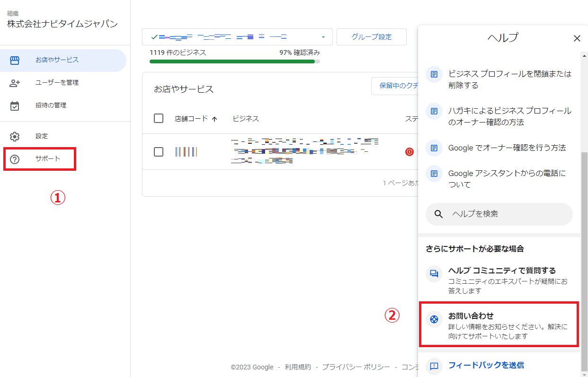Image resolution: width=588 pixels, height=377 pixels.
Task: Click the お店やサービス list heading
Action: click(184, 89)
